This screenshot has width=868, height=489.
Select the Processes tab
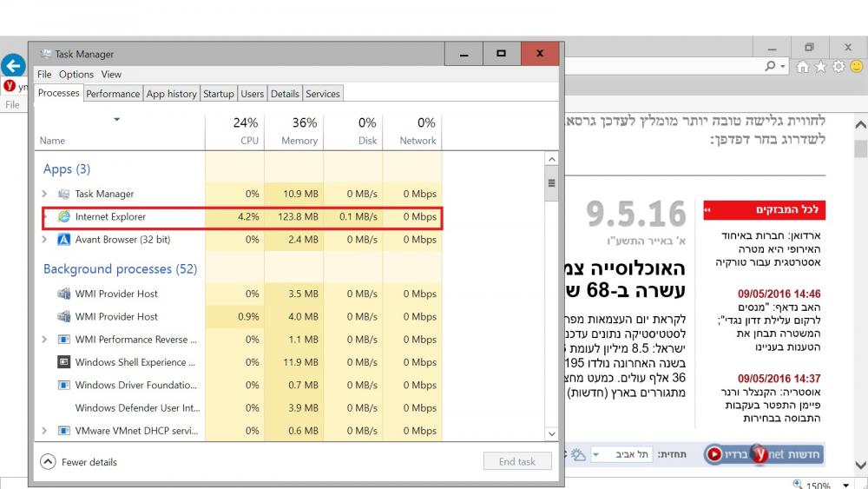tap(59, 93)
